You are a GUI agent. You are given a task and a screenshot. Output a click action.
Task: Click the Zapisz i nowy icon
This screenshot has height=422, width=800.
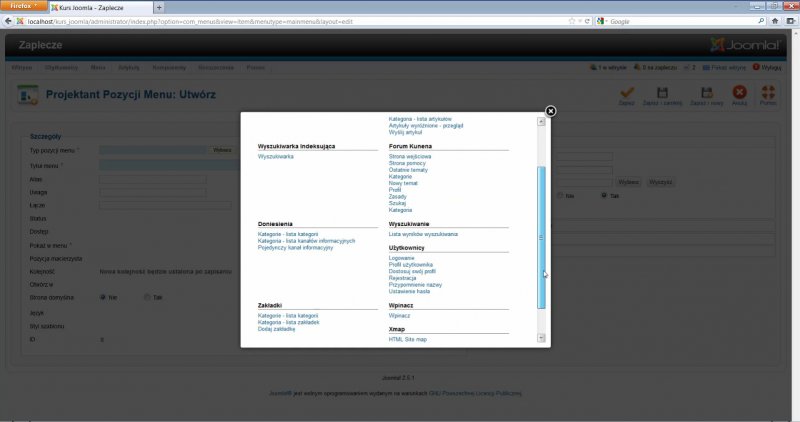click(700, 93)
